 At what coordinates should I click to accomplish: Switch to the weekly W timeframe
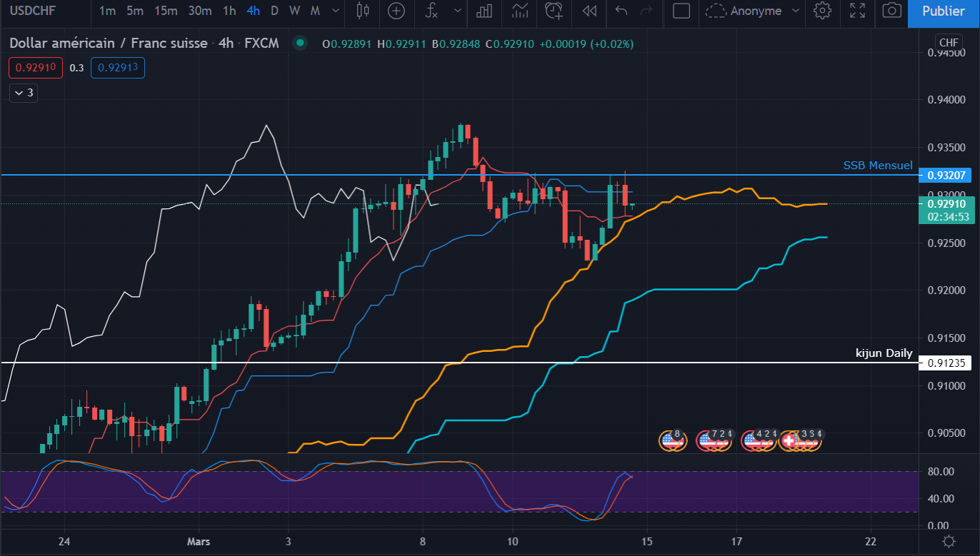click(x=294, y=11)
